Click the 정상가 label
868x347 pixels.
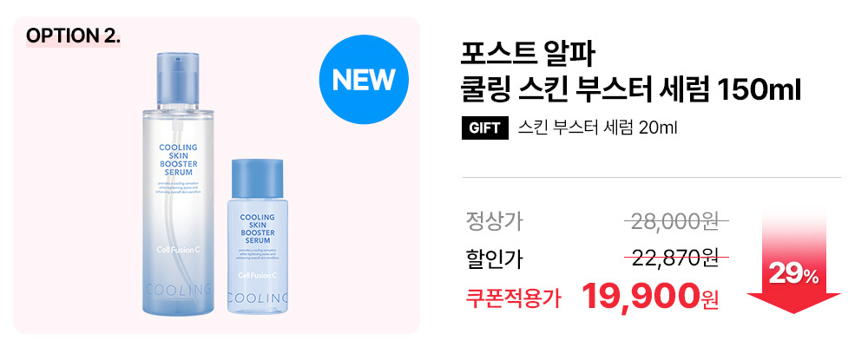click(495, 222)
